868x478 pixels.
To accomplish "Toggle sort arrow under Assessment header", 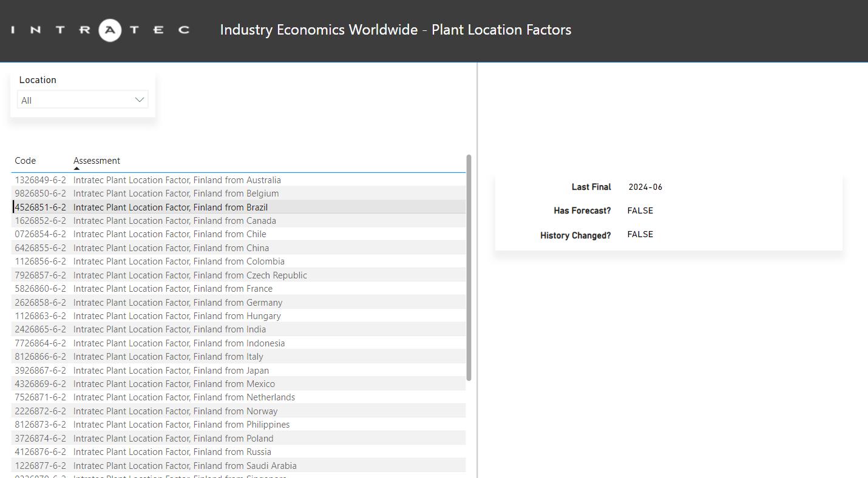I will [x=76, y=169].
